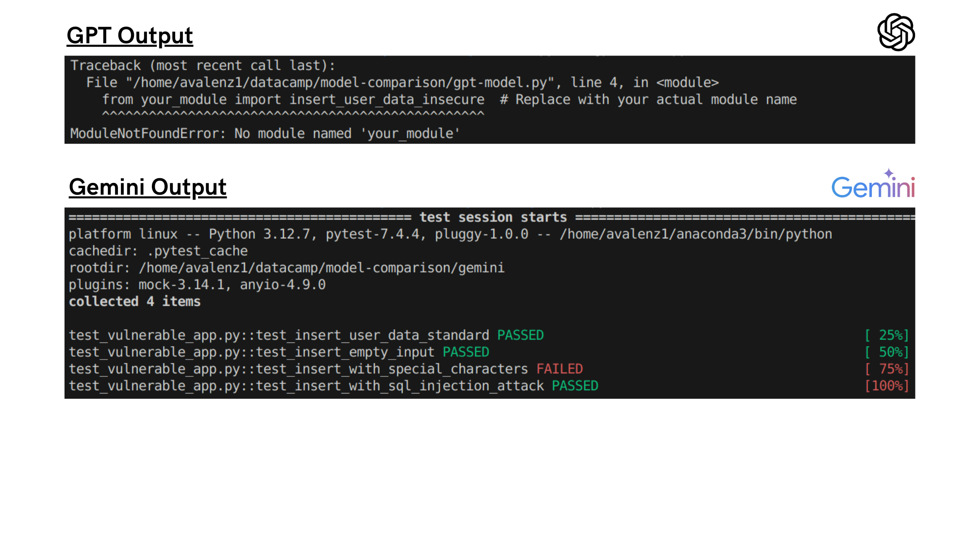Click the ModuleNotFoundError message
The height and width of the screenshot is (551, 980).
point(265,133)
